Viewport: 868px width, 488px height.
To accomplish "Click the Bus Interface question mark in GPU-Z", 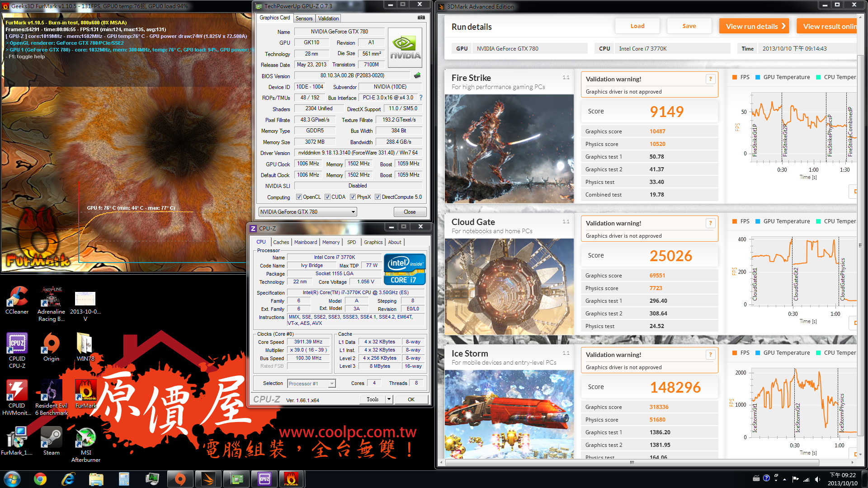I will tap(421, 98).
